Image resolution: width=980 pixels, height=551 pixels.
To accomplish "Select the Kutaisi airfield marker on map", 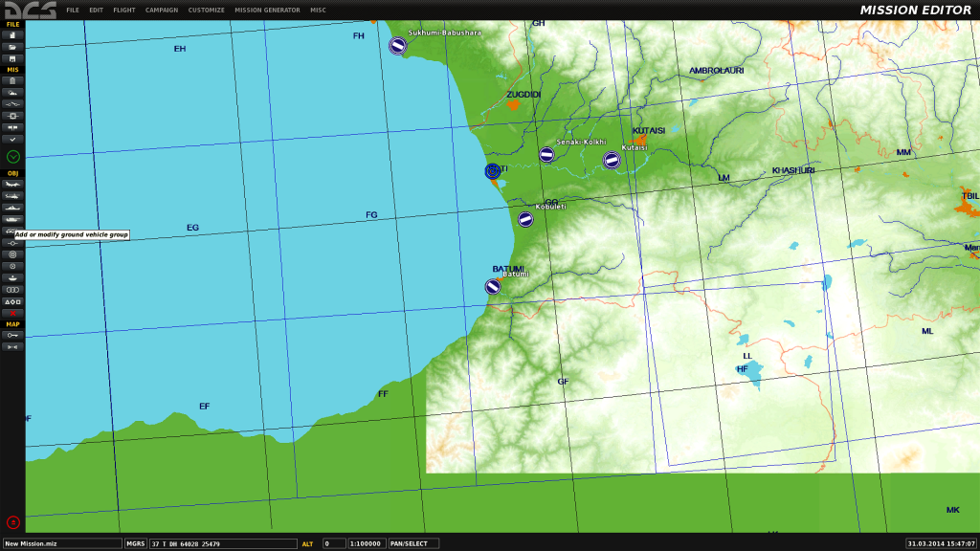I will coord(612,160).
